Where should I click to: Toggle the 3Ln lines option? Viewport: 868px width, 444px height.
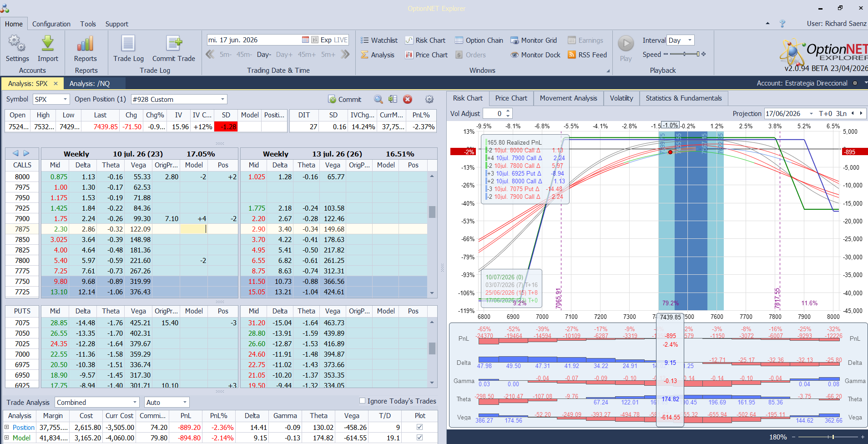pos(841,114)
